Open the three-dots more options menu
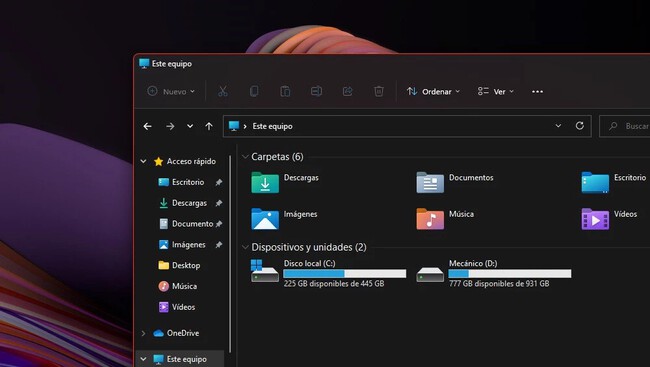 pyautogui.click(x=537, y=92)
